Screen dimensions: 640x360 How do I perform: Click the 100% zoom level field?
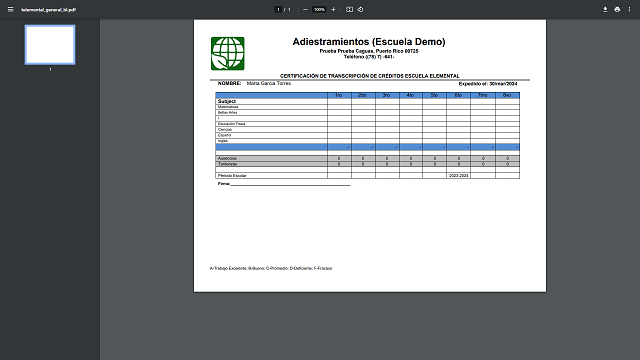click(x=319, y=9)
